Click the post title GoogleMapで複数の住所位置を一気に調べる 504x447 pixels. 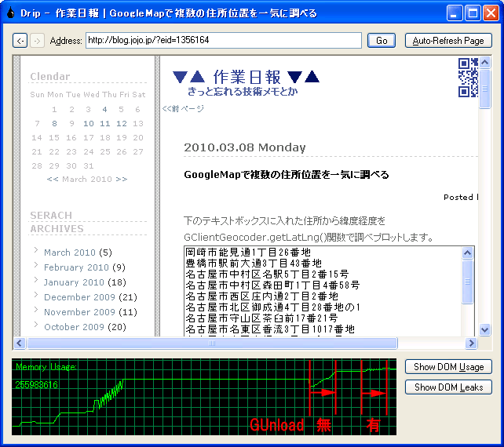coord(287,175)
